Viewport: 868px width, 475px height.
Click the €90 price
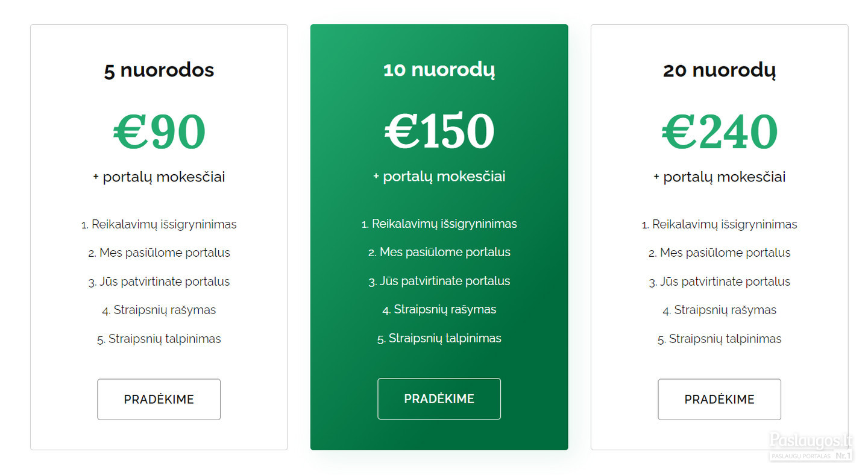click(159, 132)
